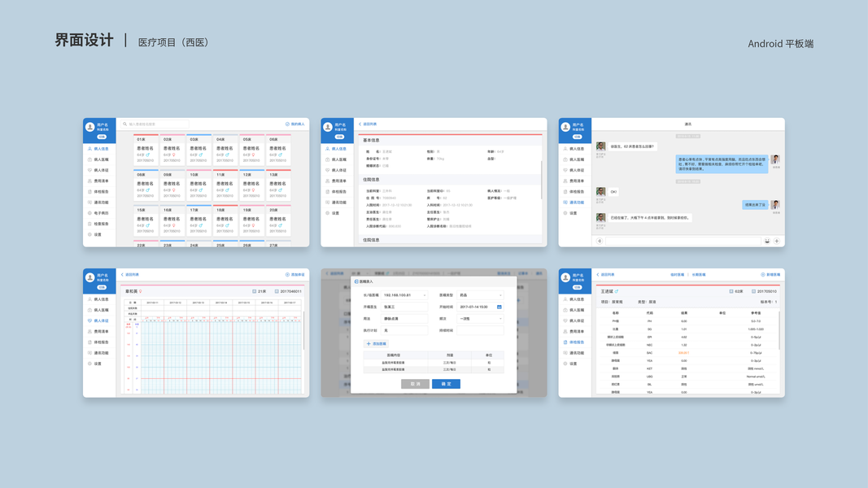
Task: Expand the 医嘱类型 dropdown in order dialog
Action: [x=480, y=295]
